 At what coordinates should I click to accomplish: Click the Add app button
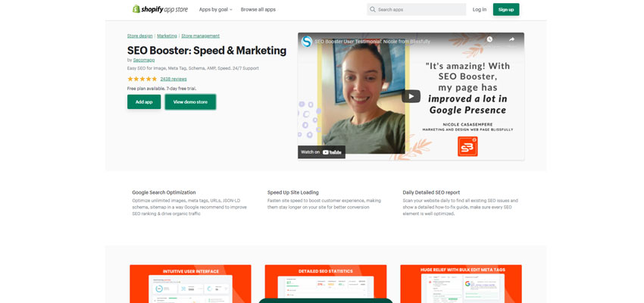click(x=144, y=102)
